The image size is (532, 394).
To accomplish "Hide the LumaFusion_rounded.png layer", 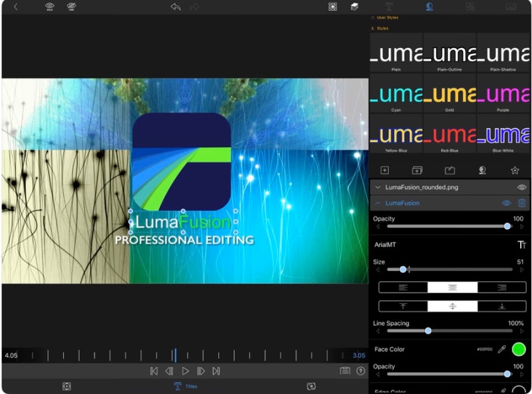I will pyautogui.click(x=521, y=187).
